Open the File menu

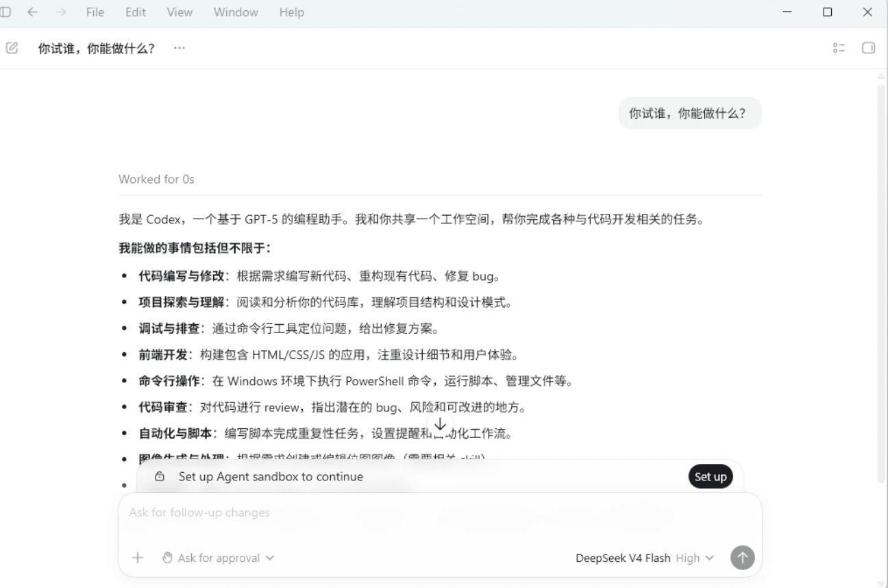coord(95,12)
